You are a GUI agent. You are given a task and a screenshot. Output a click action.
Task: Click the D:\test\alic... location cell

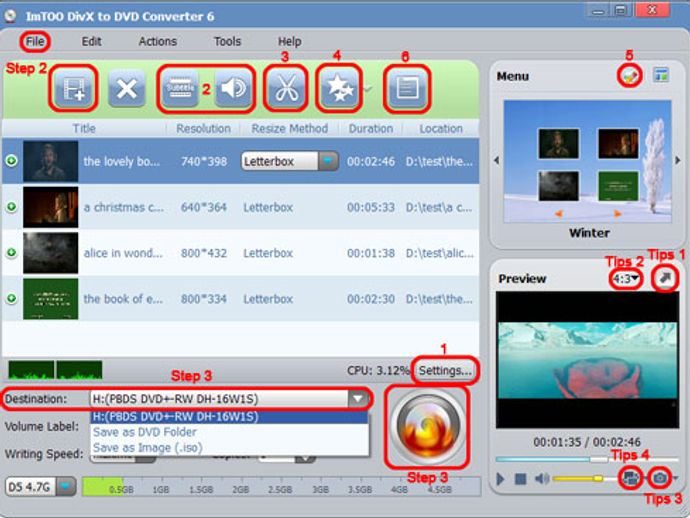pos(440,253)
